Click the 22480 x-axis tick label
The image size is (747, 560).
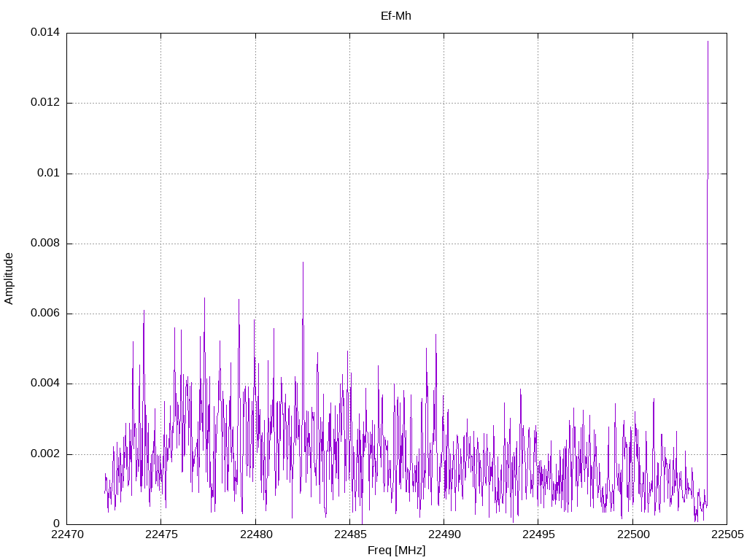(255, 535)
